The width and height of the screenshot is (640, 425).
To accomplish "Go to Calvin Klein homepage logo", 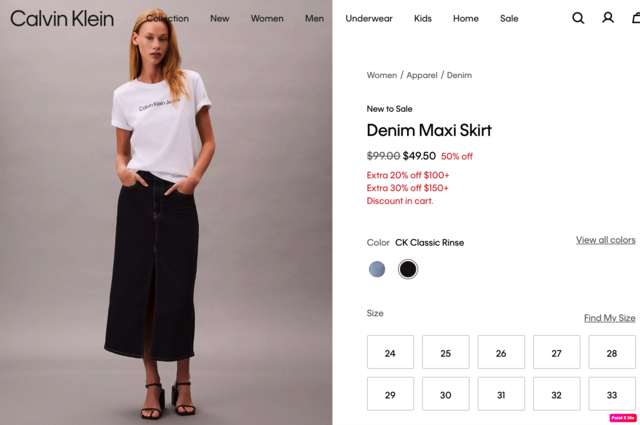I will coord(62,19).
